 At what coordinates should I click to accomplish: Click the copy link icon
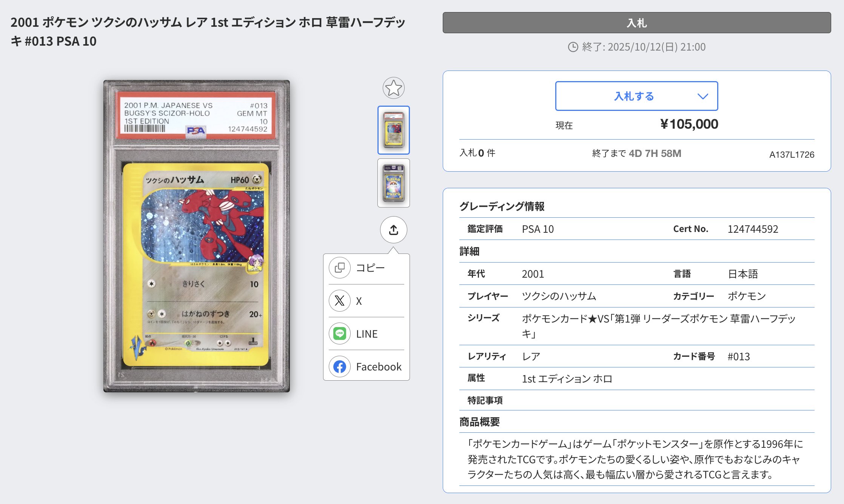(339, 268)
